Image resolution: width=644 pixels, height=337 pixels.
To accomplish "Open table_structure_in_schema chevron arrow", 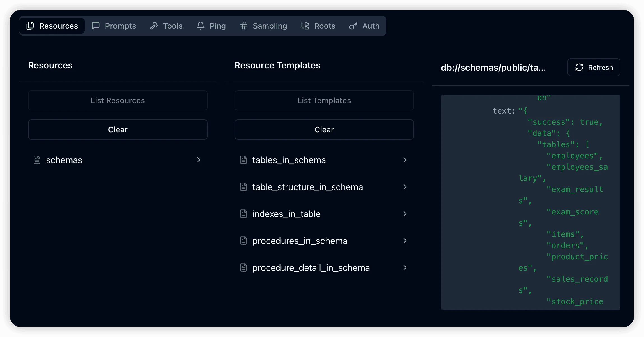I will tap(405, 187).
